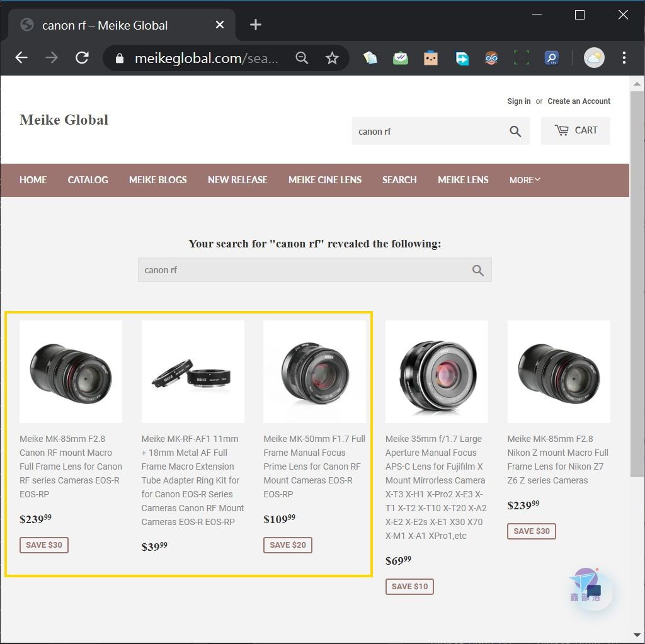Open Meike MK-85mm Canon RF mount title
Image resolution: width=645 pixels, height=644 pixels.
(71, 466)
